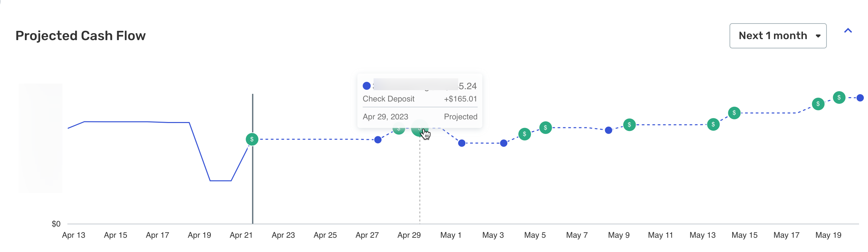The width and height of the screenshot is (868, 252).
Task: Select the green dollar marker near May 4
Action: [524, 134]
